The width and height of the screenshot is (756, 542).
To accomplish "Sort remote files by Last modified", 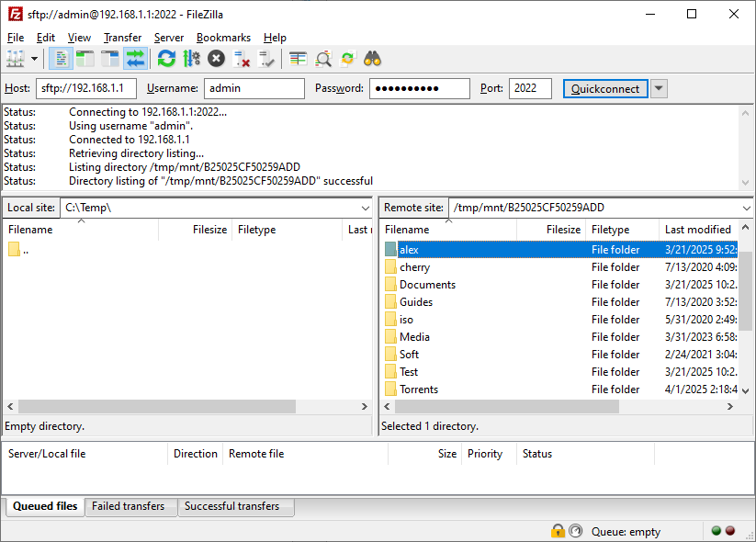I will click(x=698, y=230).
